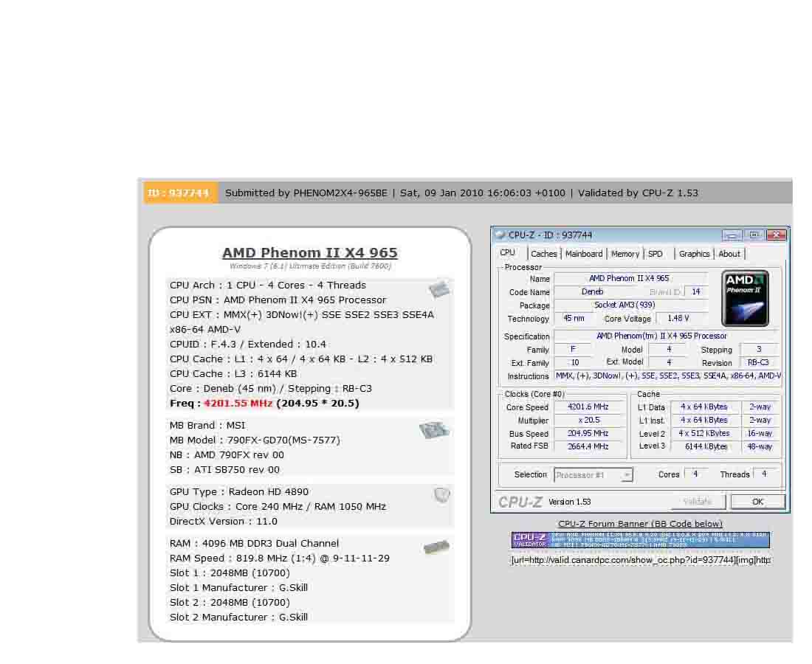812x664 pixels.
Task: Switch to the Caches tab
Action: coord(544,254)
